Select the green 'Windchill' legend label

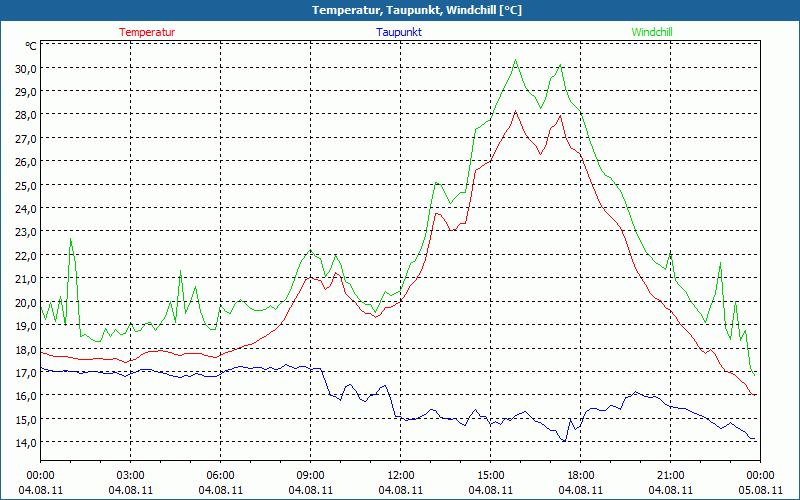click(x=652, y=32)
